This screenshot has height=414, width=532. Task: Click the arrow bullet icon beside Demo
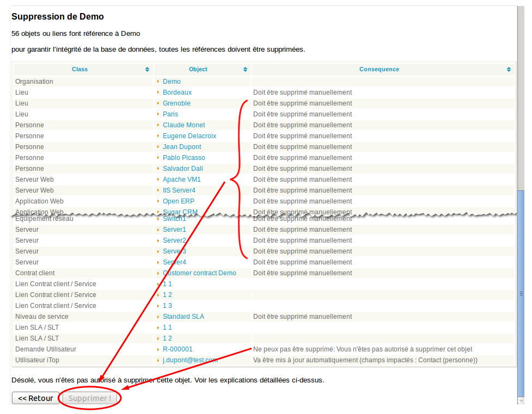pos(158,82)
